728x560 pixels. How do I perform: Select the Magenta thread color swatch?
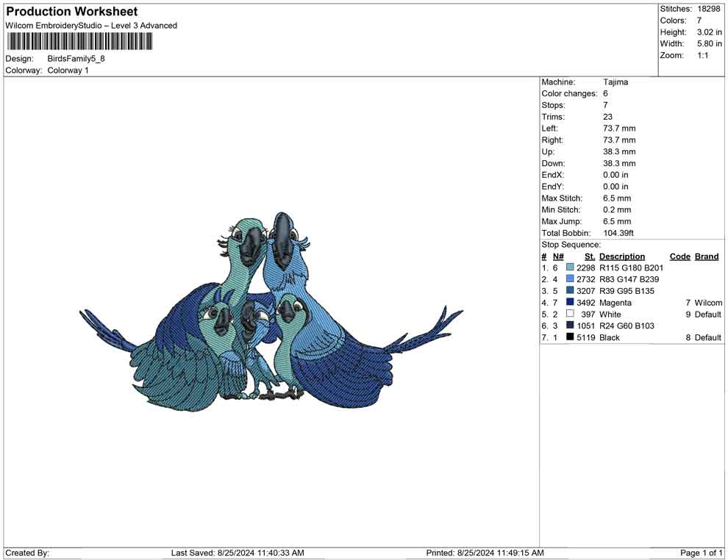point(570,303)
